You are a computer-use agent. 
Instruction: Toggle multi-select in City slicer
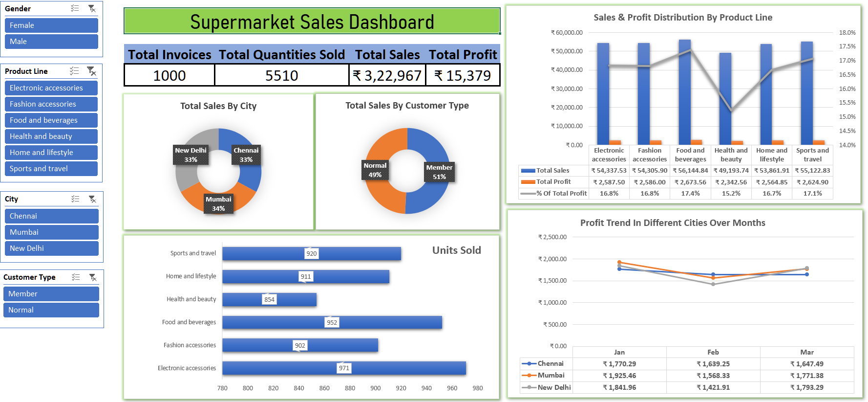pos(75,199)
